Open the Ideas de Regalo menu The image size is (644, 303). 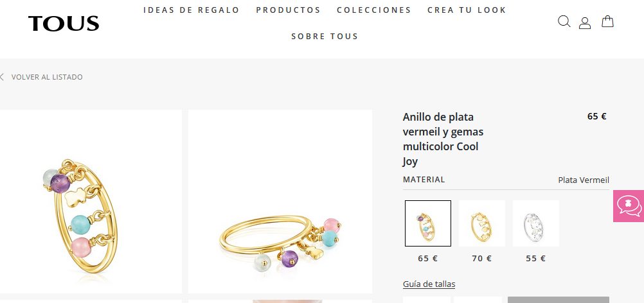point(192,10)
